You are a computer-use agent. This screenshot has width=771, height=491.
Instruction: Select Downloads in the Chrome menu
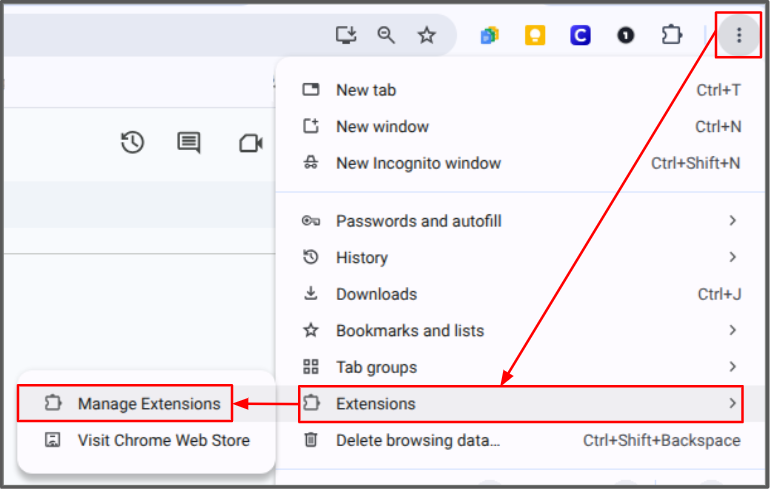(x=521, y=294)
